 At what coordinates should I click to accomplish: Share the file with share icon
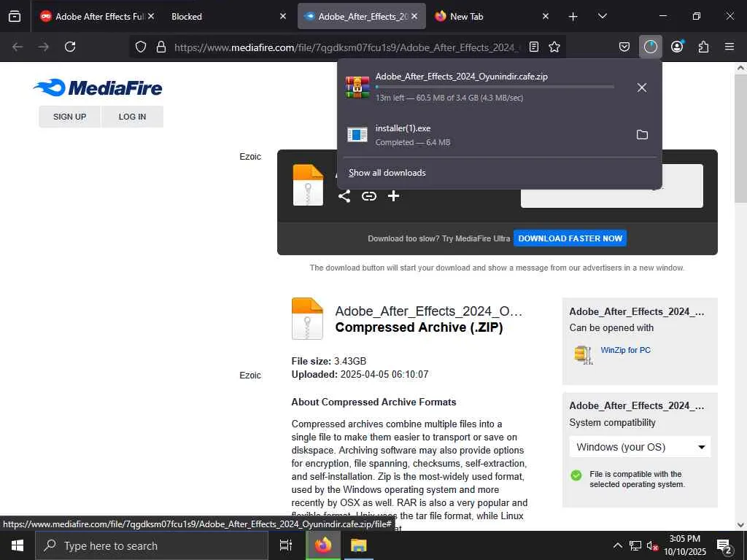point(344,195)
